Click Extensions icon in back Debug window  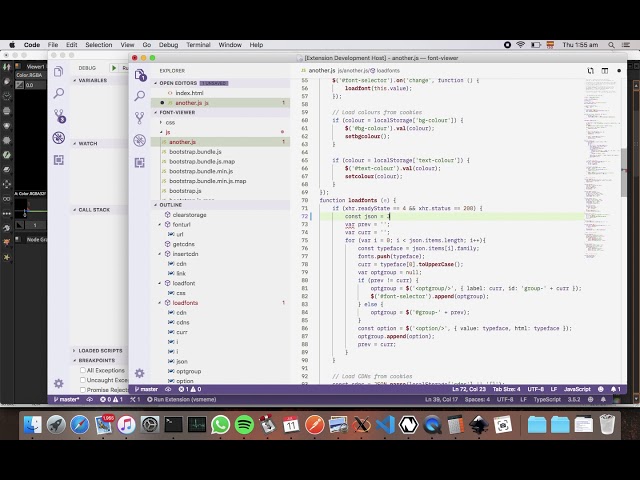(x=59, y=160)
